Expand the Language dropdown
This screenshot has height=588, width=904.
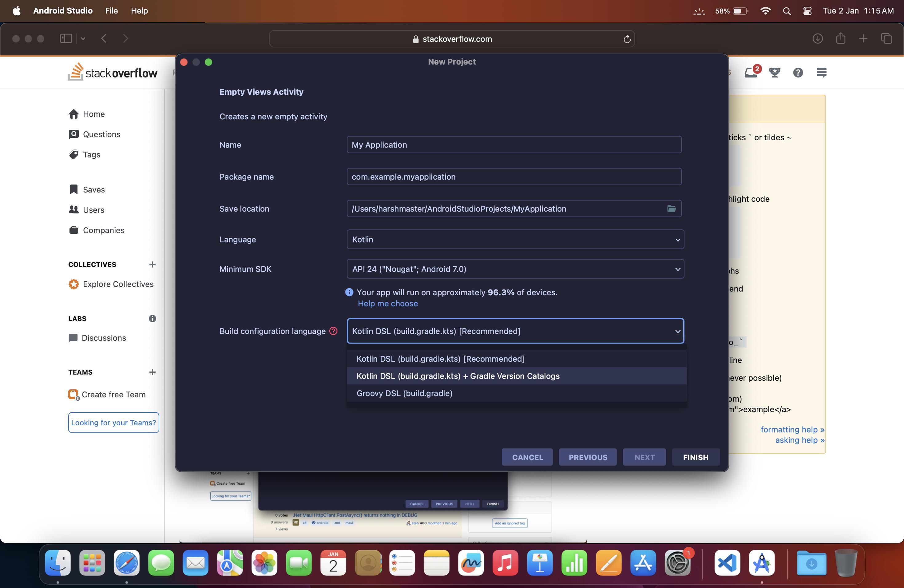coord(515,239)
